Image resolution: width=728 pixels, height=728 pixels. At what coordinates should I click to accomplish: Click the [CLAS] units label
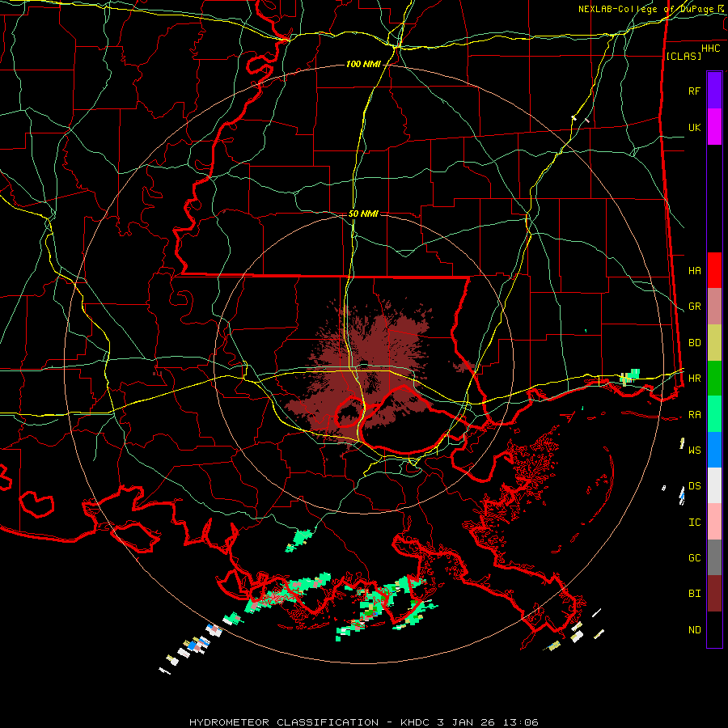tap(684, 56)
